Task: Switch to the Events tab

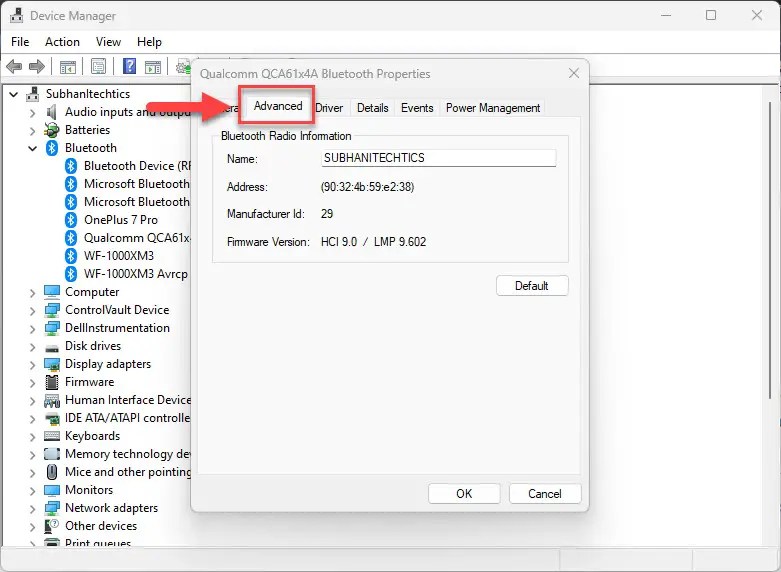Action: click(x=417, y=108)
